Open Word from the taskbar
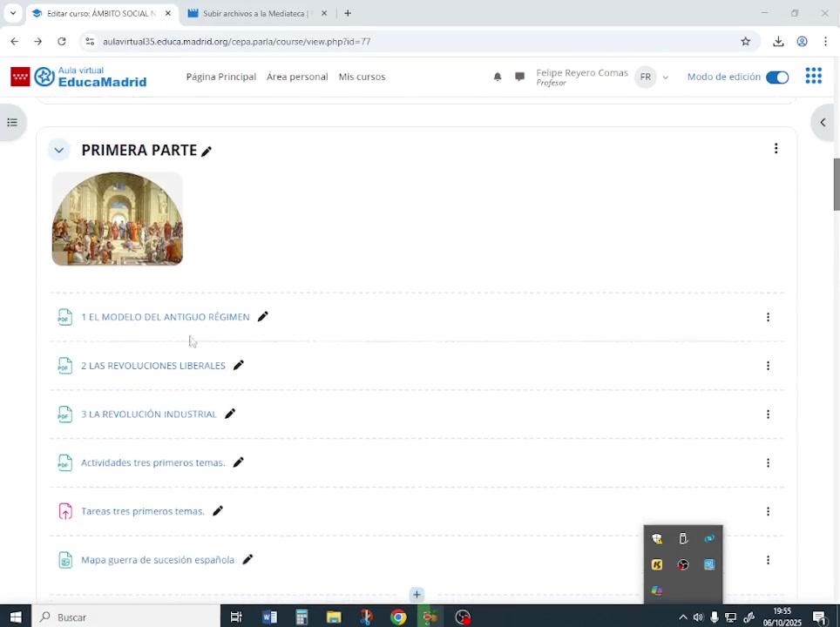Screen dimensions: 840x627 pyautogui.click(x=269, y=617)
